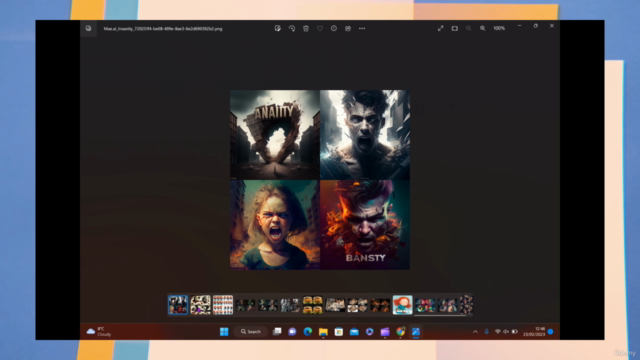The image size is (640, 360).
Task: Click the Photos app taskbar icon
Action: tap(416, 331)
